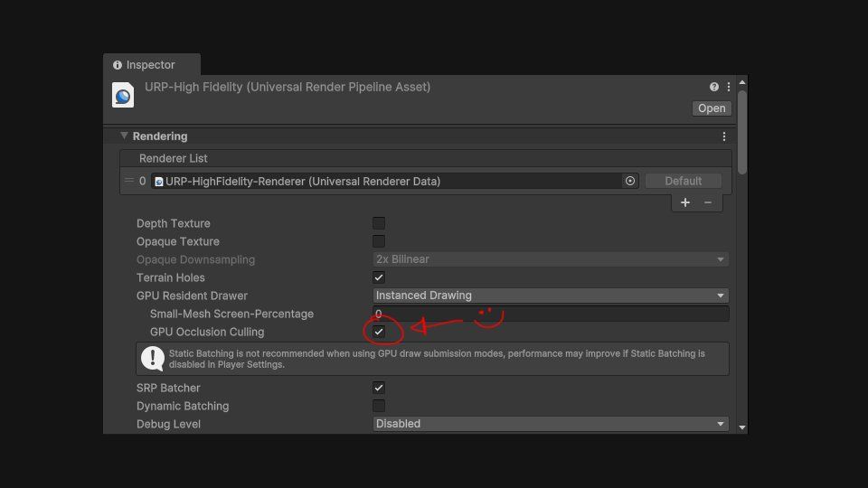Click the Static Batching warning message
Viewport: 868px width, 488px height.
click(437, 359)
